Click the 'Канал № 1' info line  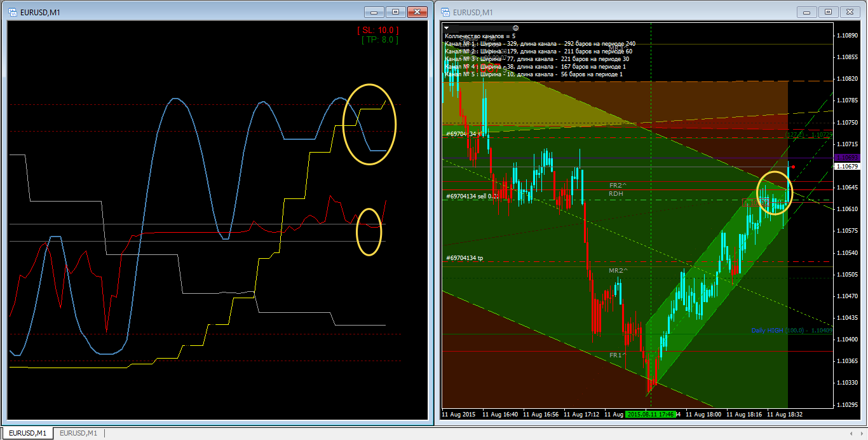click(540, 44)
